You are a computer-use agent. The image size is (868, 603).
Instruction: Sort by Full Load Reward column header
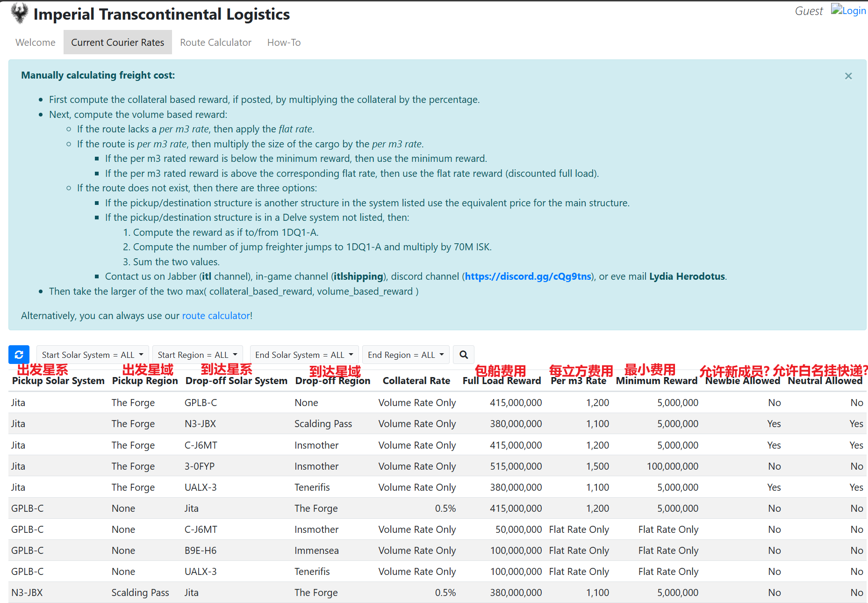(502, 381)
